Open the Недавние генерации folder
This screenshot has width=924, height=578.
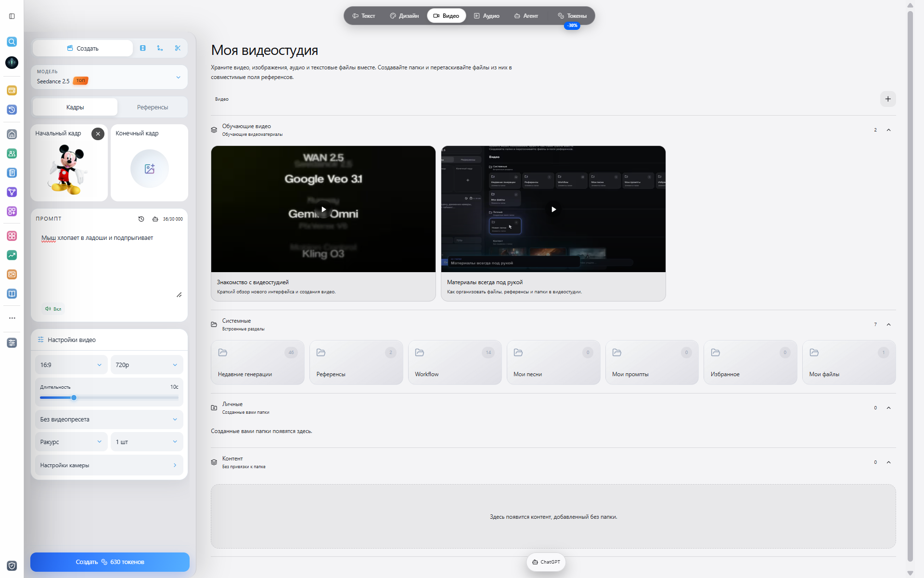tap(257, 363)
